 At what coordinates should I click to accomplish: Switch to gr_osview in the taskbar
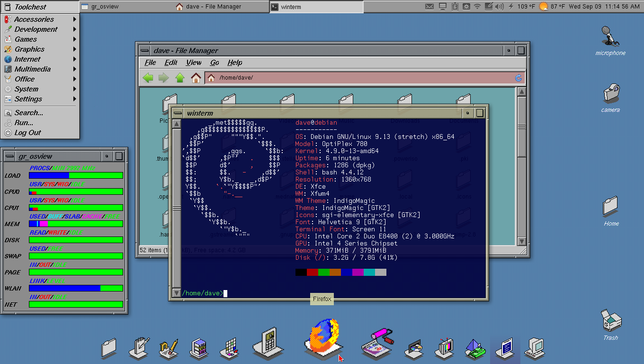tap(126, 7)
